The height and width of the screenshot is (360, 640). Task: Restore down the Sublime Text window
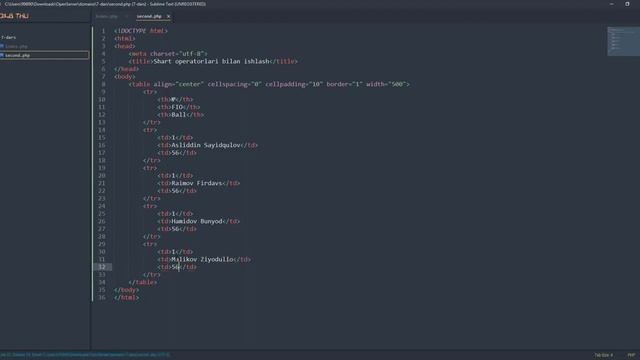[627, 4]
